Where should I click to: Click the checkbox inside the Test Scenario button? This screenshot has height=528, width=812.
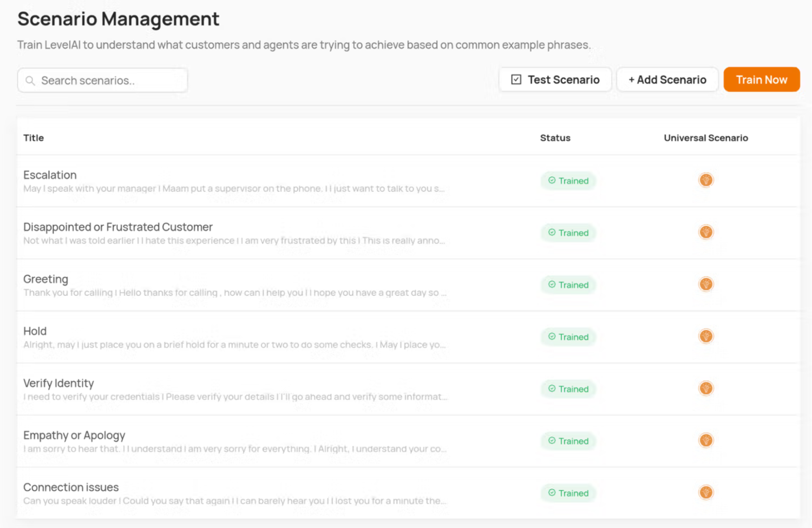[x=516, y=79]
